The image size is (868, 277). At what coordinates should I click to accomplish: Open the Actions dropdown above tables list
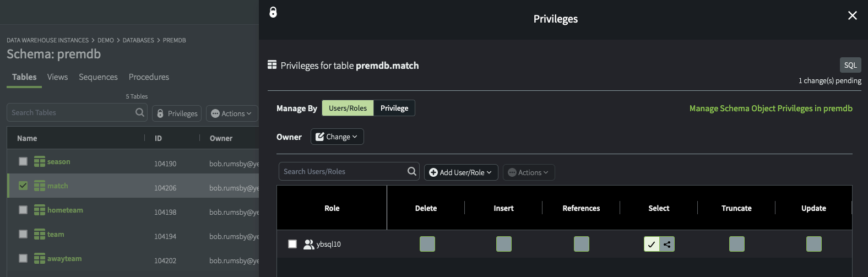point(232,113)
